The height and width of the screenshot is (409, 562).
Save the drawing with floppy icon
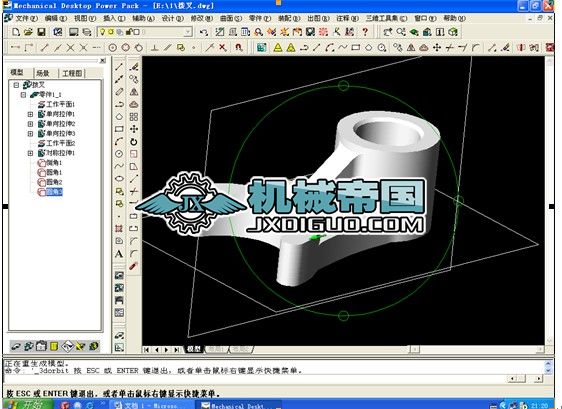coord(41,32)
